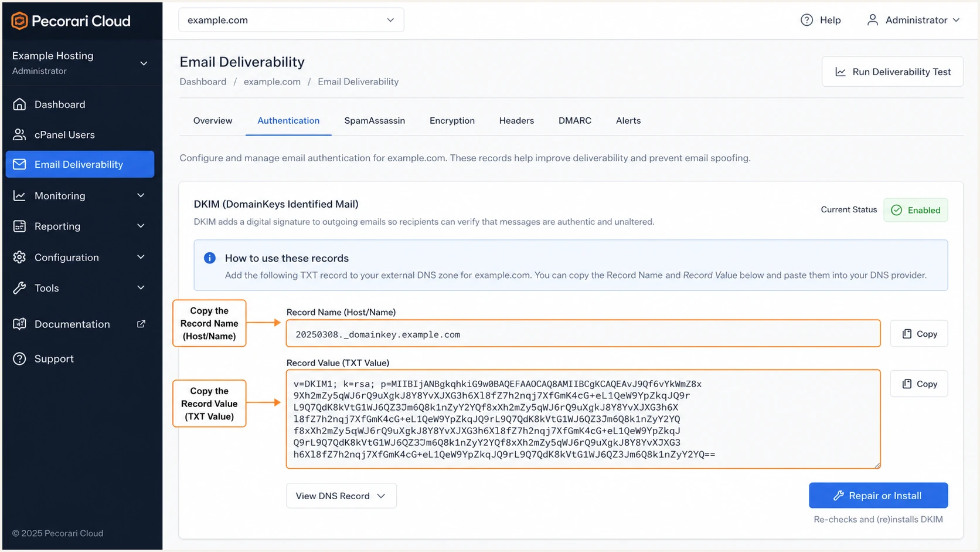Click the Email Deliverability envelope icon

19,164
